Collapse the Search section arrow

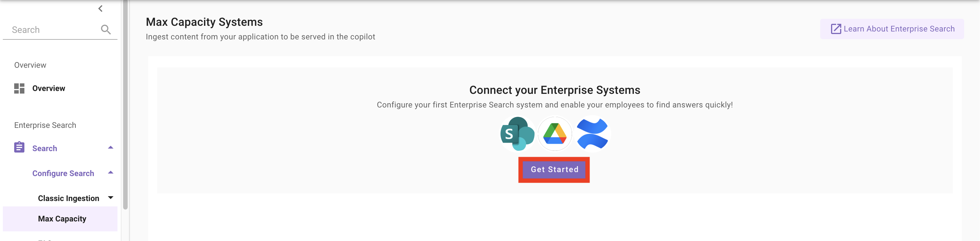tap(111, 147)
